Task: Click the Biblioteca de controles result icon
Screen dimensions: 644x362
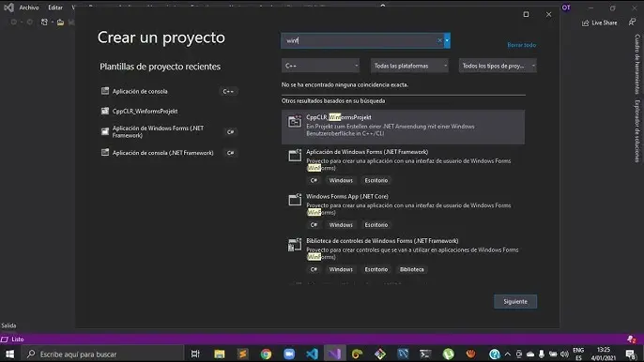Action: [x=295, y=245]
